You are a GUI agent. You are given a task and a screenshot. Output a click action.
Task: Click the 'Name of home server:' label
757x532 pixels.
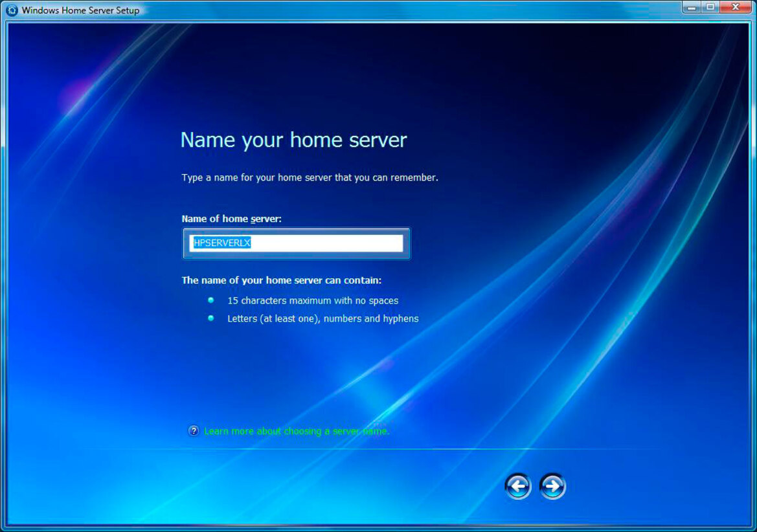[231, 219]
